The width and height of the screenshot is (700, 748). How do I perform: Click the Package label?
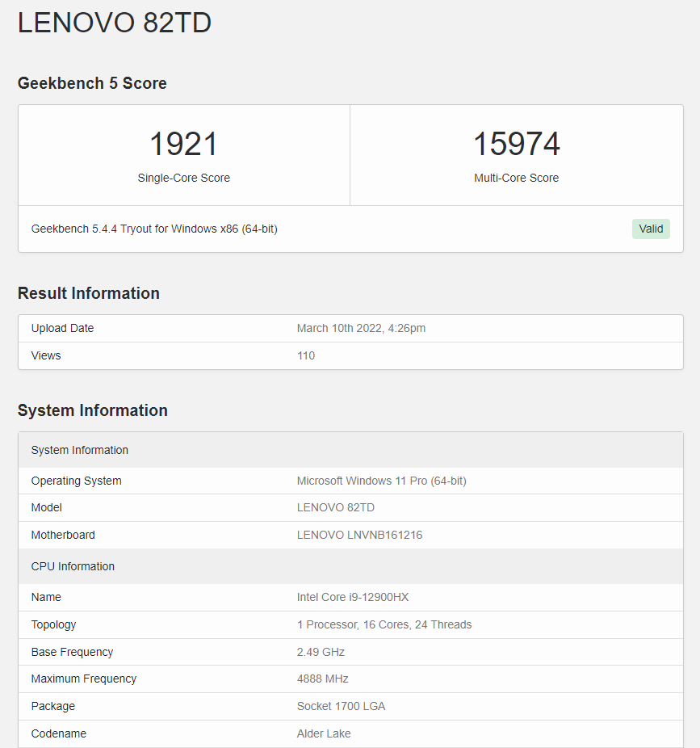pos(53,706)
